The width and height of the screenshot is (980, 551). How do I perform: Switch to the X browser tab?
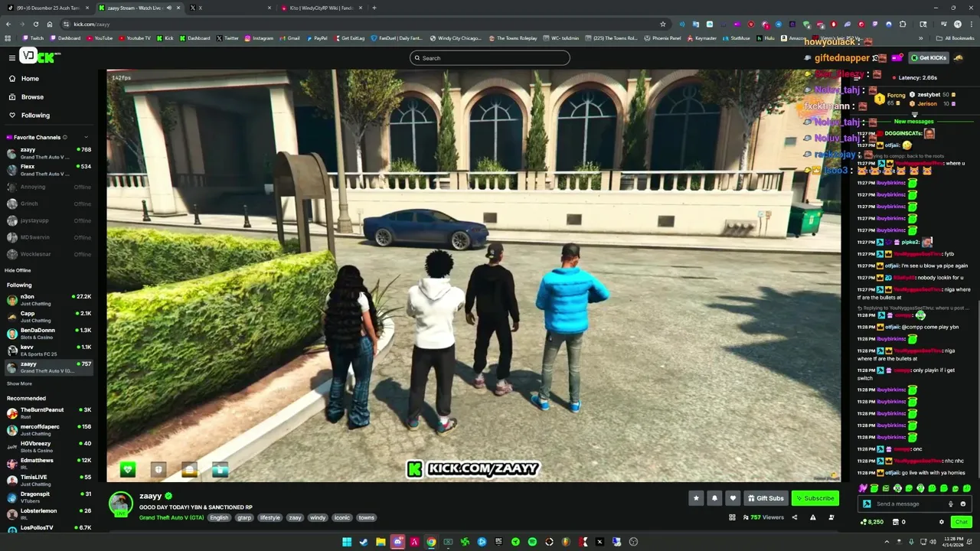coord(230,8)
